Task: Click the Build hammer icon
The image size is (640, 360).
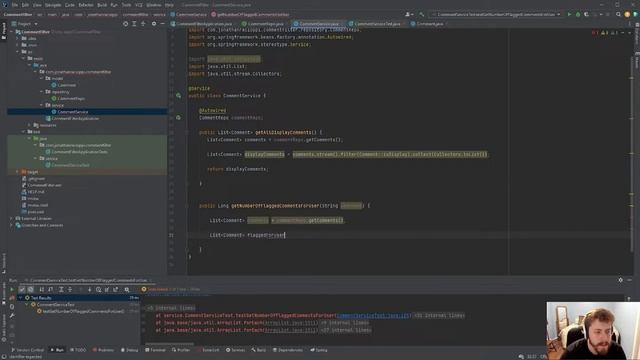Action: (x=422, y=14)
